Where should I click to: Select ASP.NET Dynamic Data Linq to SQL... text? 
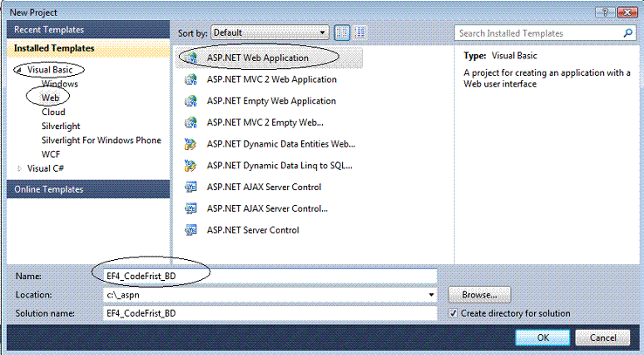point(279,166)
